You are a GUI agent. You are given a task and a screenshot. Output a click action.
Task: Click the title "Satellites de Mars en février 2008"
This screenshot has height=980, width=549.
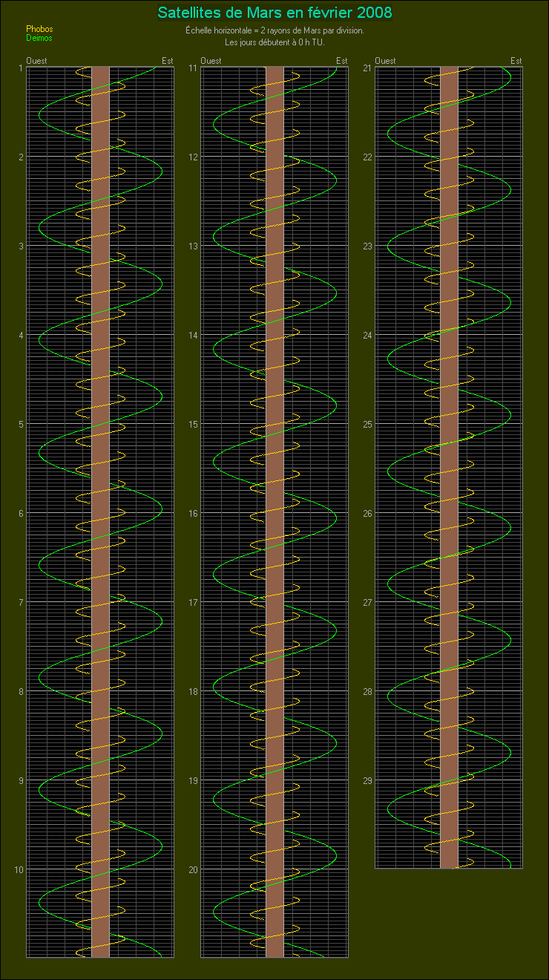[275, 13]
